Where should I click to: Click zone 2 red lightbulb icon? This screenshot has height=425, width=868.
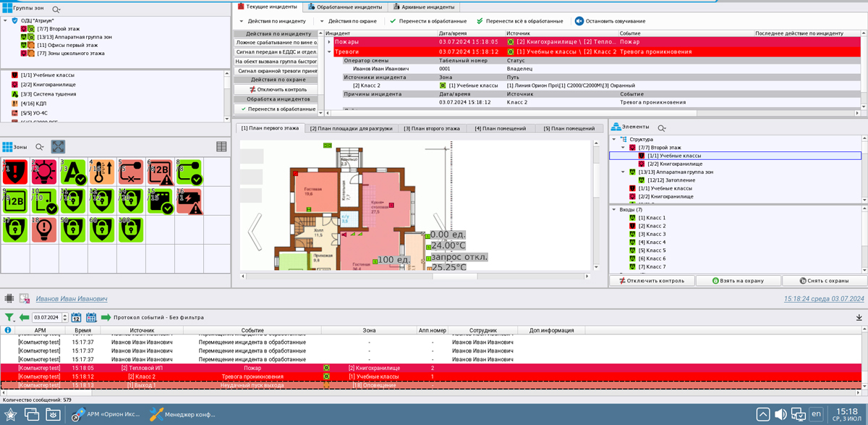click(x=43, y=172)
